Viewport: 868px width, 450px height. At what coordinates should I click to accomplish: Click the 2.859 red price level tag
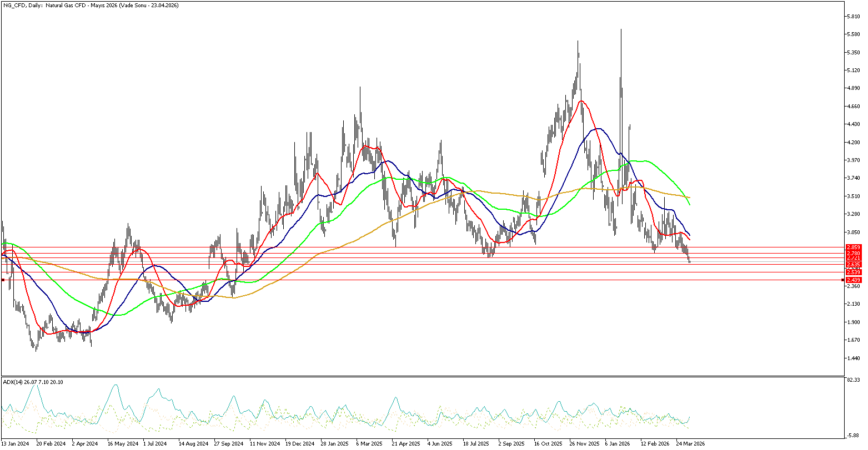(854, 247)
